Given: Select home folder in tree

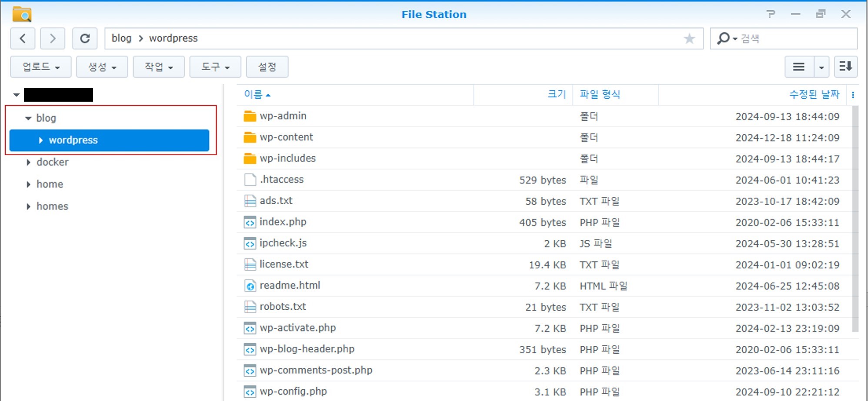Looking at the screenshot, I should (x=50, y=184).
